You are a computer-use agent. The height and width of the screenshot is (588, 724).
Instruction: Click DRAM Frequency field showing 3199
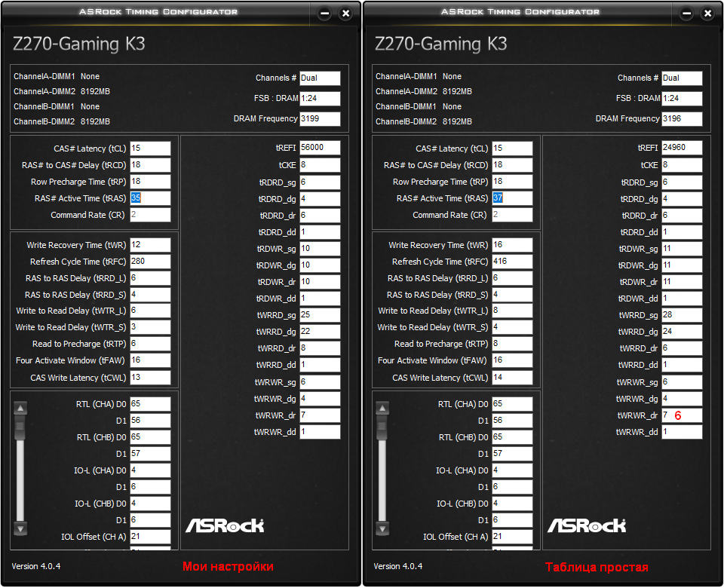click(320, 118)
